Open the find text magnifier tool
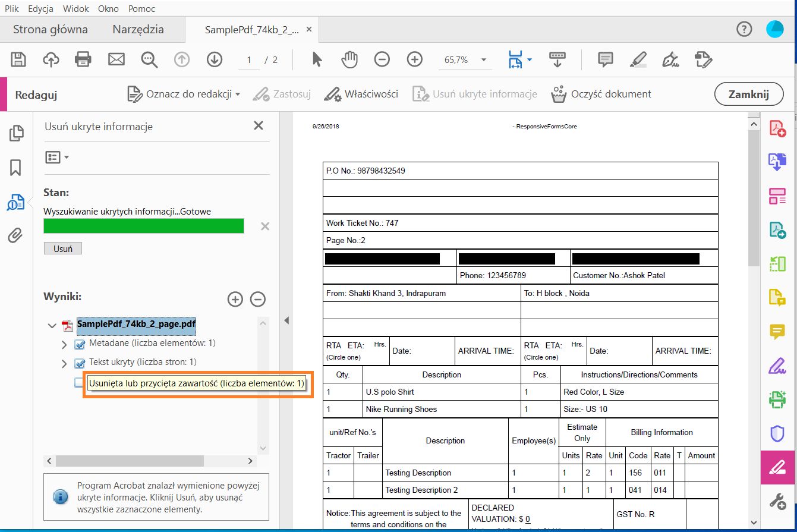Viewport: 797px width, 532px height. pos(149,59)
